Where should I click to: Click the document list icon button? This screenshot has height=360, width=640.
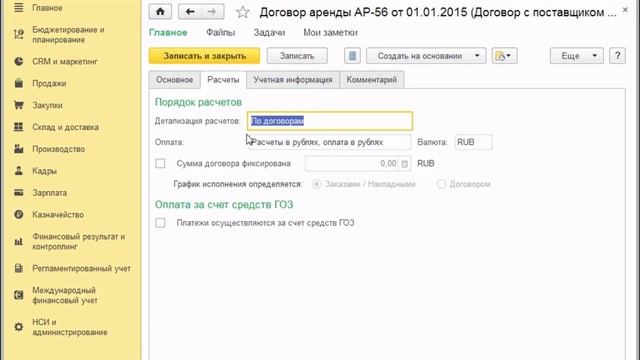(x=352, y=56)
